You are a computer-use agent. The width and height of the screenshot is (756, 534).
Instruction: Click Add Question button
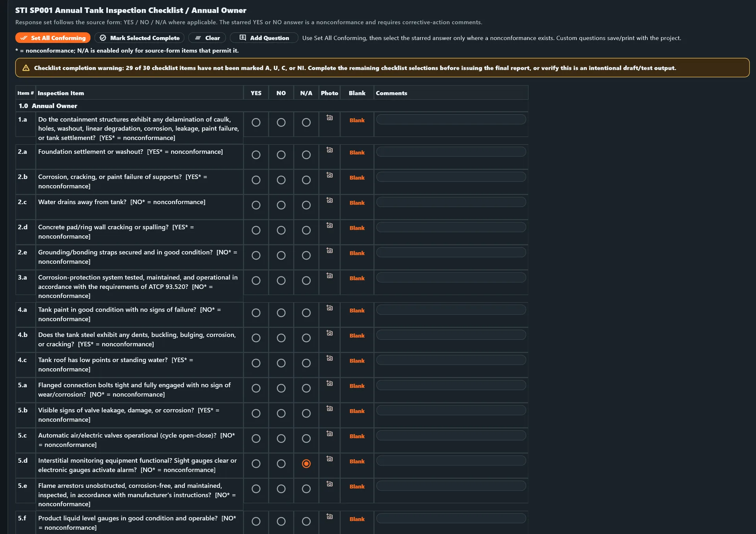264,38
